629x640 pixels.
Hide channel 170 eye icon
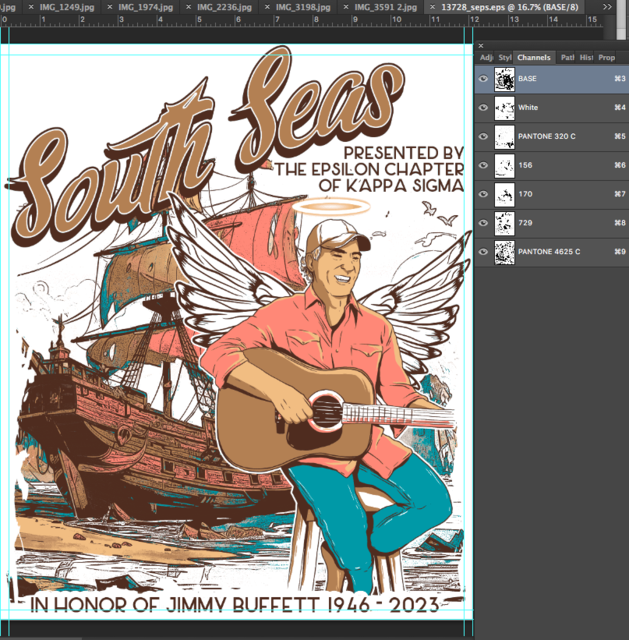(483, 194)
